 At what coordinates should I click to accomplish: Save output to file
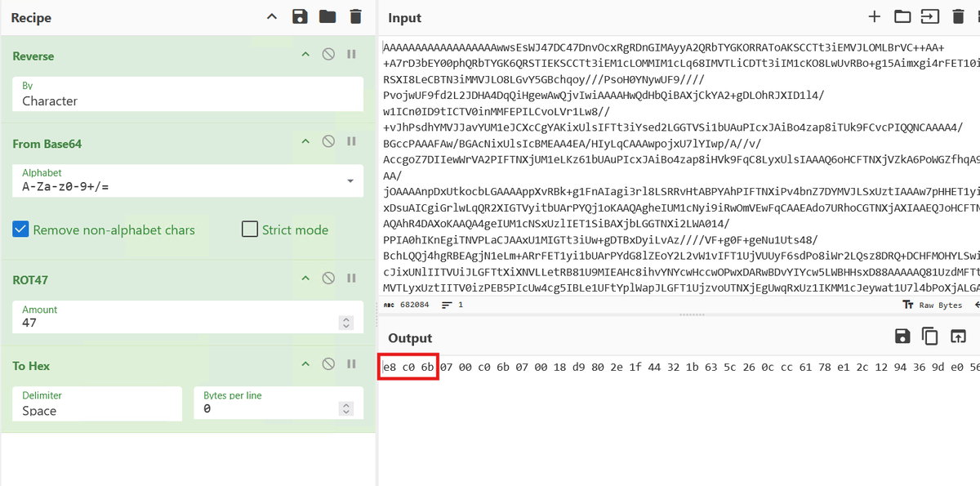pyautogui.click(x=902, y=337)
